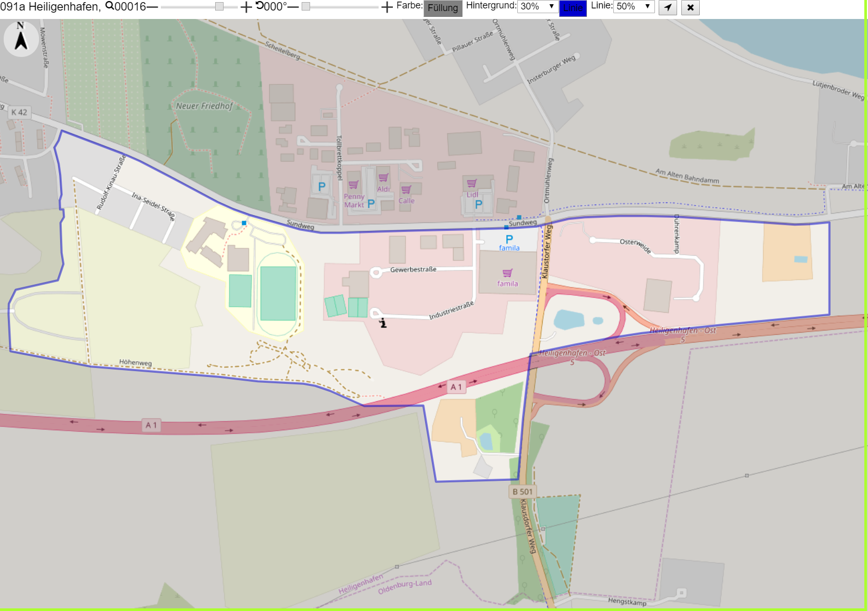The image size is (868, 611).
Task: Decrease rotation with the minus button
Action: (293, 7)
